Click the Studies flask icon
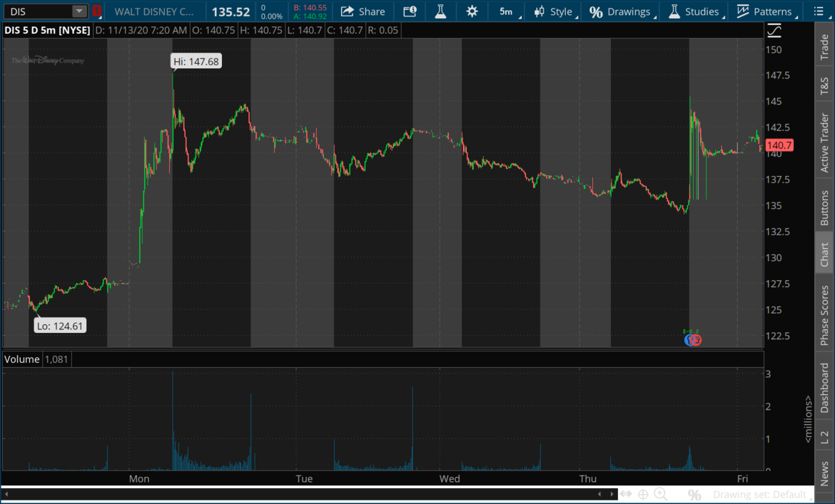 [x=674, y=11]
